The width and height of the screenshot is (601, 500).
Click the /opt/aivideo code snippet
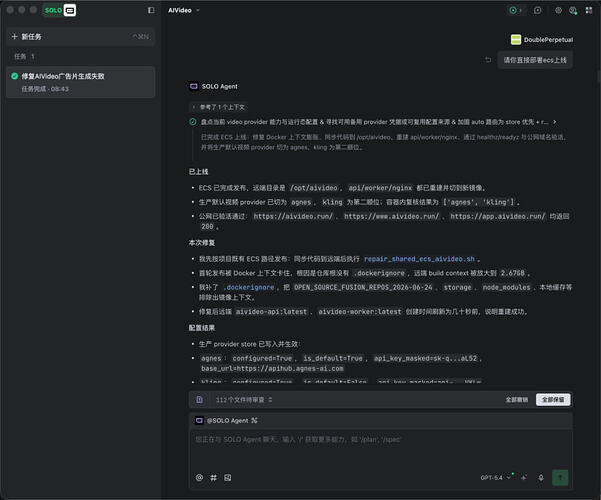pyautogui.click(x=314, y=188)
